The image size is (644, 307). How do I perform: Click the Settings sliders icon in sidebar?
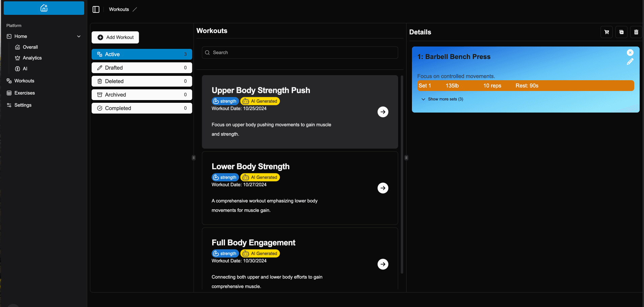click(9, 105)
